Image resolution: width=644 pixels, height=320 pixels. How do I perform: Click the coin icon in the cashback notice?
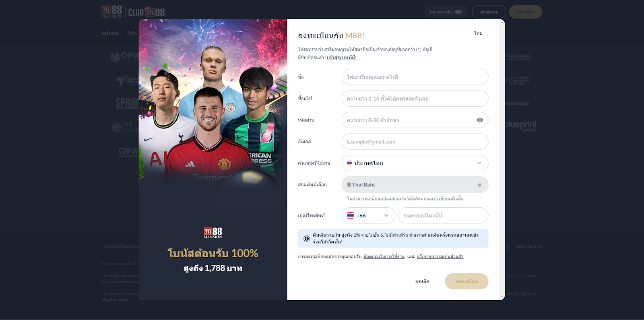(x=307, y=238)
